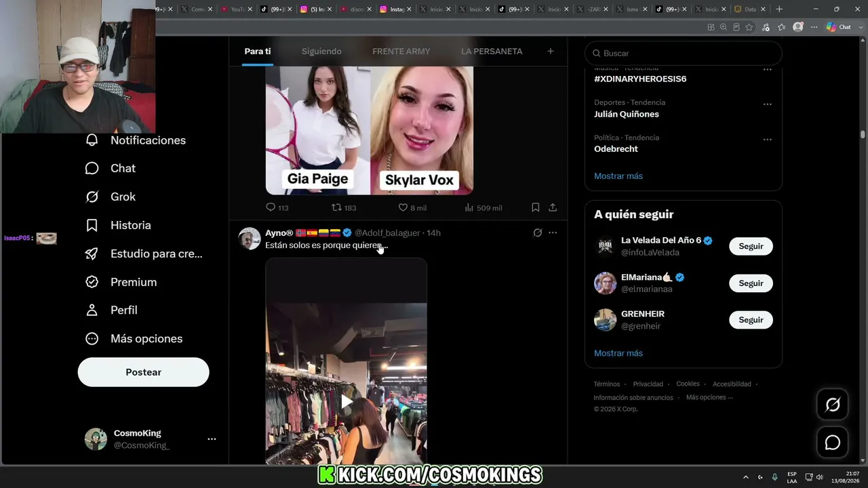The height and width of the screenshot is (488, 868).
Task: Open the browser profile avatar
Action: 798,27
